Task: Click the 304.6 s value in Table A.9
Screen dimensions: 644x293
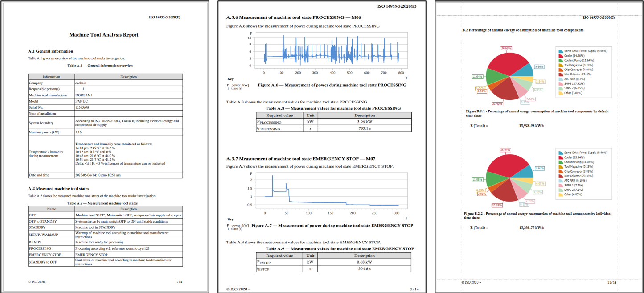Action: point(364,269)
